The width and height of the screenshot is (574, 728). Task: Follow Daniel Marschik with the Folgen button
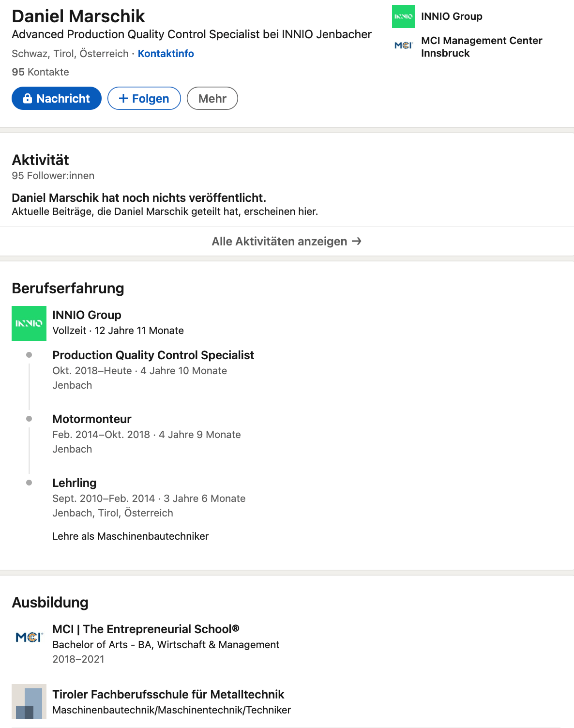(144, 98)
